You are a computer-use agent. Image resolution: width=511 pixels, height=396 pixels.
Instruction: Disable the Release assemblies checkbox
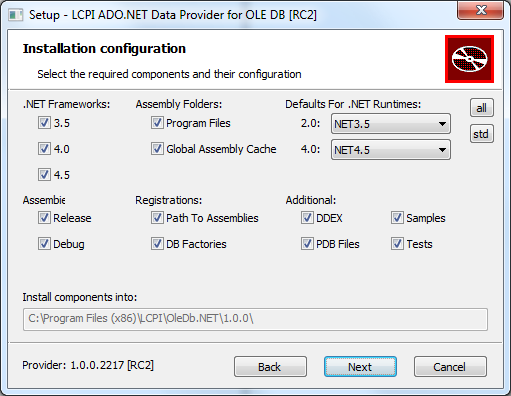[x=44, y=218]
